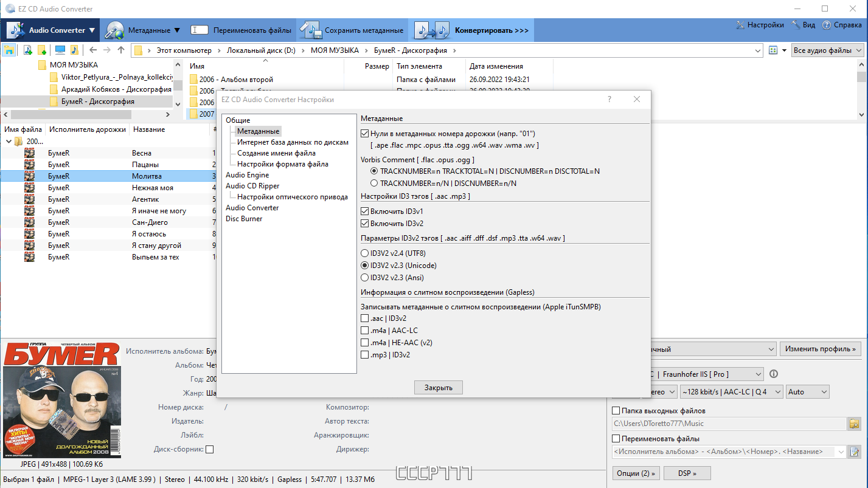Screen dimensions: 868x488
Task: Open the Справка help menu
Action: click(x=842, y=25)
